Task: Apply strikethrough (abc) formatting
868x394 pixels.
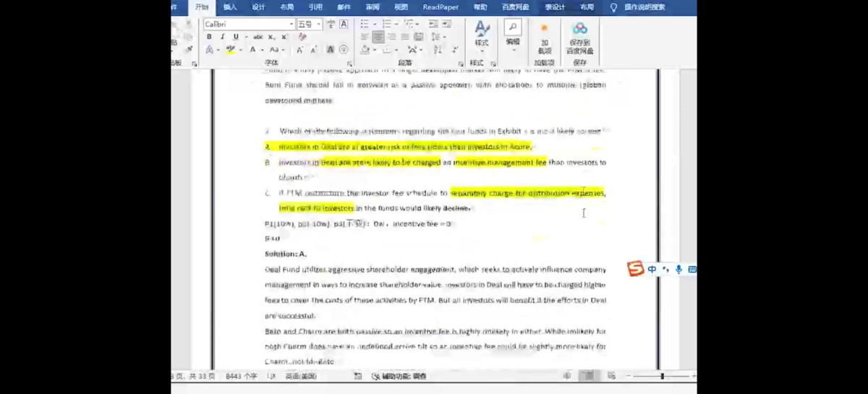Action: point(258,37)
